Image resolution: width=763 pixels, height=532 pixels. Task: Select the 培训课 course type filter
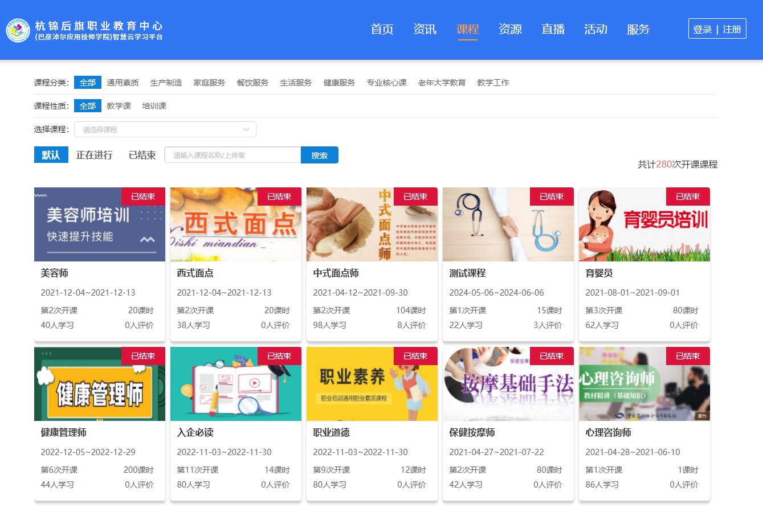click(154, 106)
